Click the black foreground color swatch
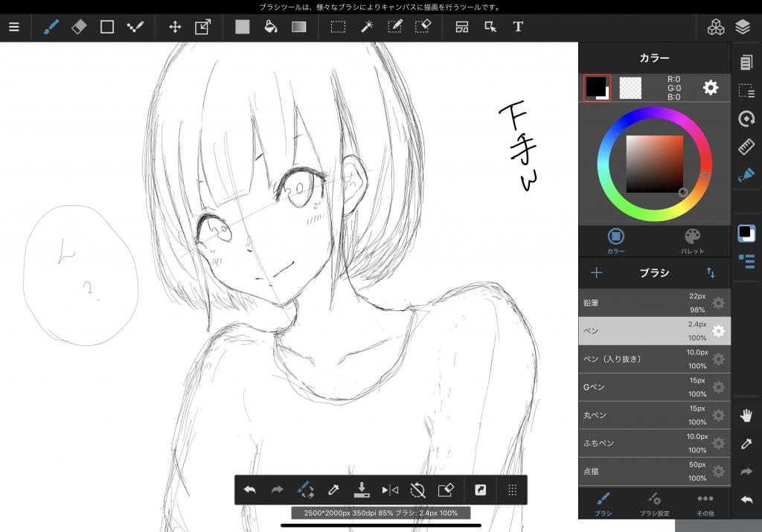The height and width of the screenshot is (532, 762). 596,87
